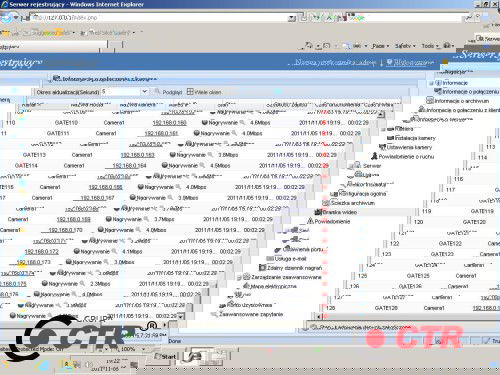Open the Internet Explorer Safety menu
500x375 pixels.
pos(405,46)
